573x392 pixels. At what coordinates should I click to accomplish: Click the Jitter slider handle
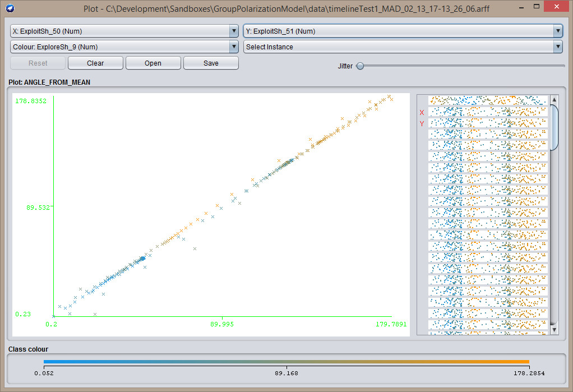click(360, 66)
